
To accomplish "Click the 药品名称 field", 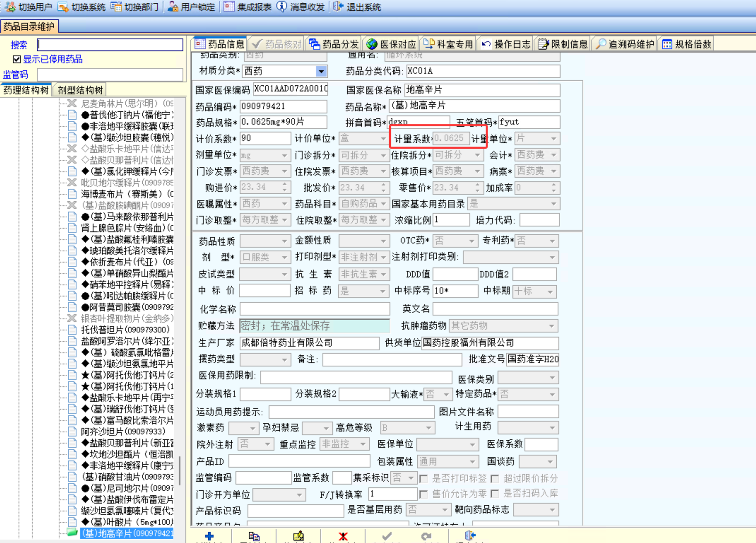I will [475, 106].
